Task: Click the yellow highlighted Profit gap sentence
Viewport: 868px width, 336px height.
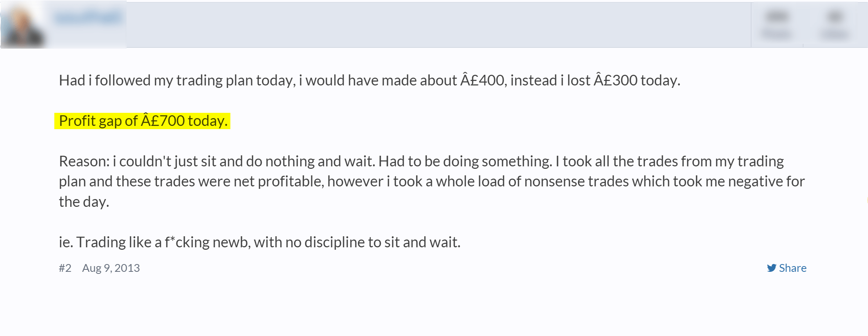Action: (x=143, y=121)
